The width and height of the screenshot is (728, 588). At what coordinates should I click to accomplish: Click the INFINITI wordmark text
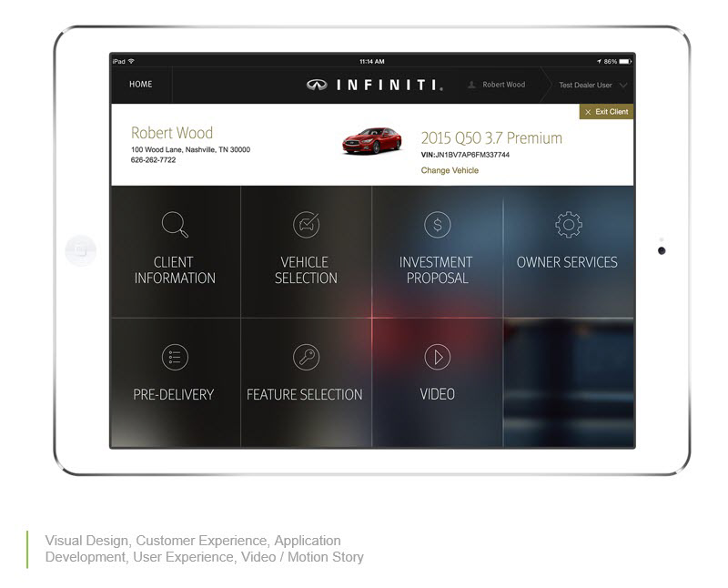point(389,85)
